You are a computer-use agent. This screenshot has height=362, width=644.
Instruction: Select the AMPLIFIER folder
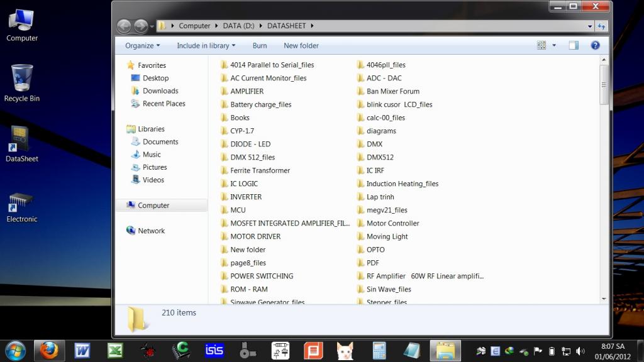click(247, 91)
